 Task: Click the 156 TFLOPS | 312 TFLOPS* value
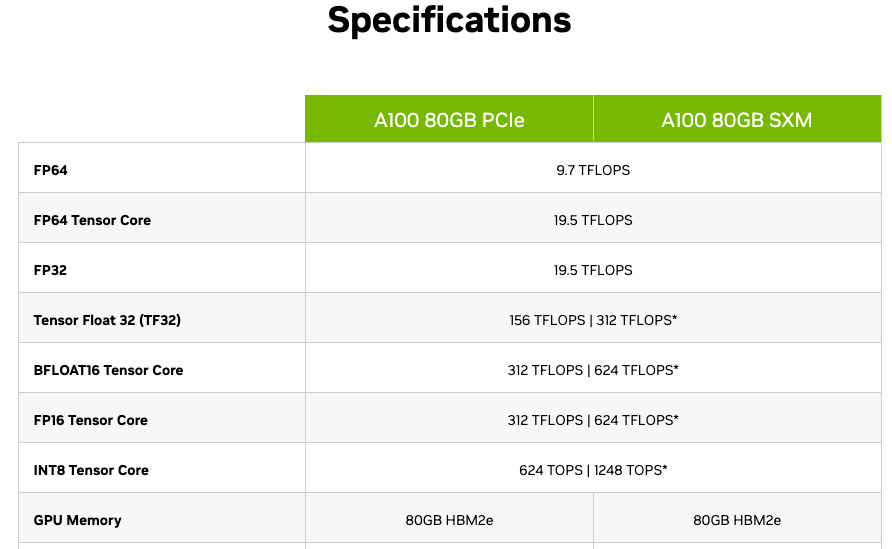pos(593,320)
